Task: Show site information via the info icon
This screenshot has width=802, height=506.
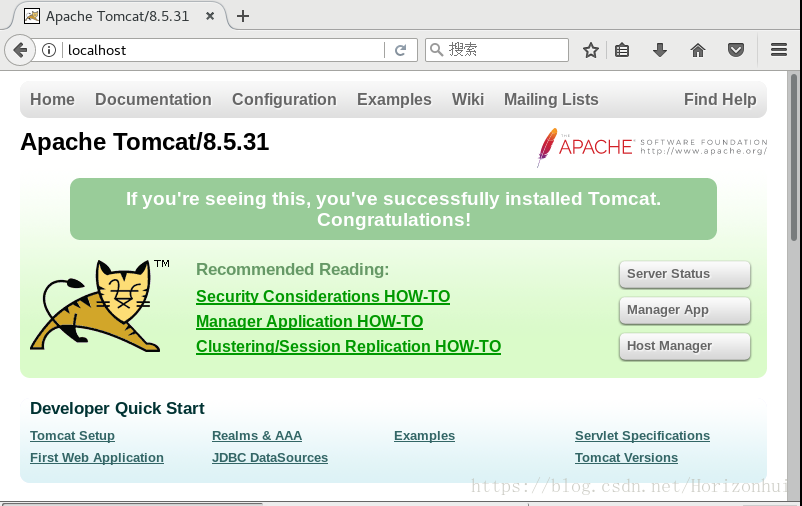Action: click(49, 50)
